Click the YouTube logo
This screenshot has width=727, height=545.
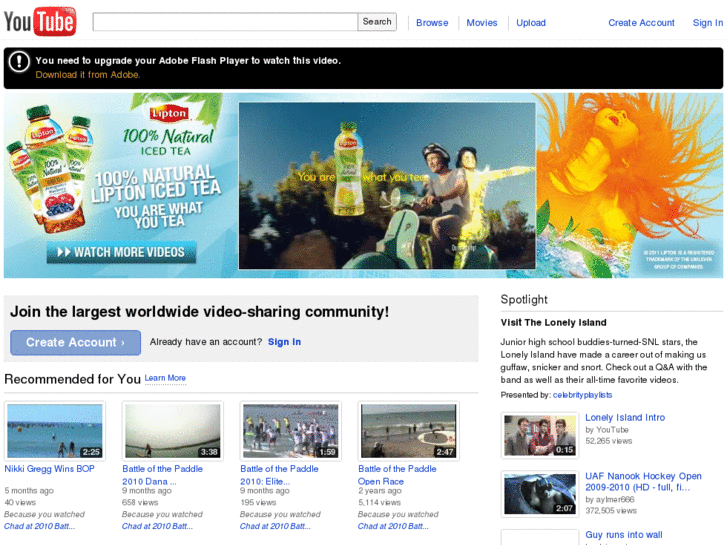tap(40, 21)
